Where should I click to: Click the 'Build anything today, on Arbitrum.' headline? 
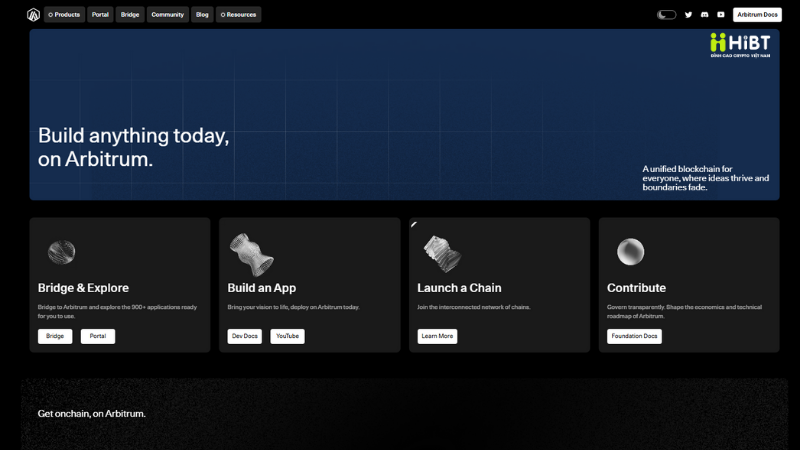tap(134, 147)
